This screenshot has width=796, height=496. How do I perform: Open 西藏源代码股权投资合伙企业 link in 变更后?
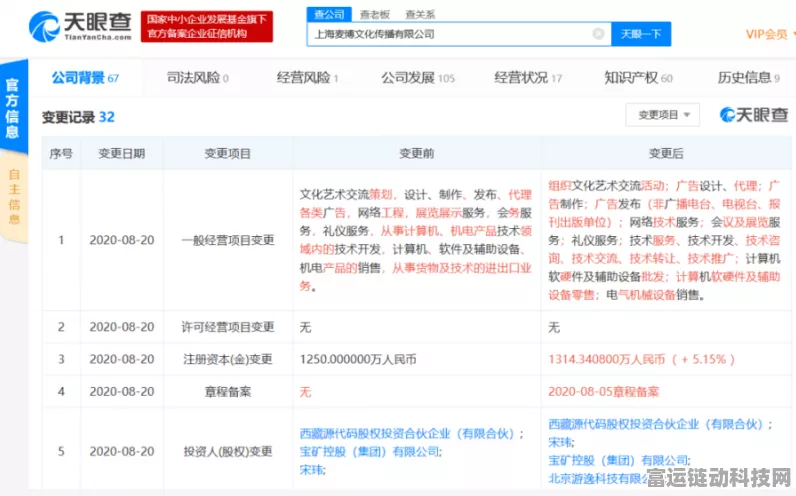(656, 424)
